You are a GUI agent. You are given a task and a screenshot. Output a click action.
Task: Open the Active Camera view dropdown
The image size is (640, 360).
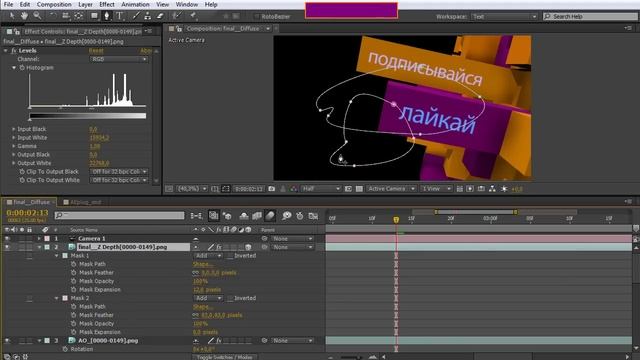click(x=391, y=189)
